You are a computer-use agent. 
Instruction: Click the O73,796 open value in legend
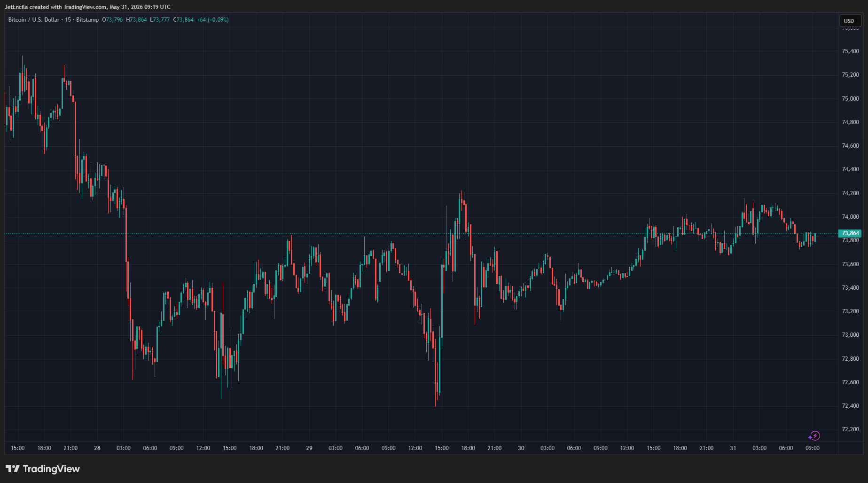112,20
